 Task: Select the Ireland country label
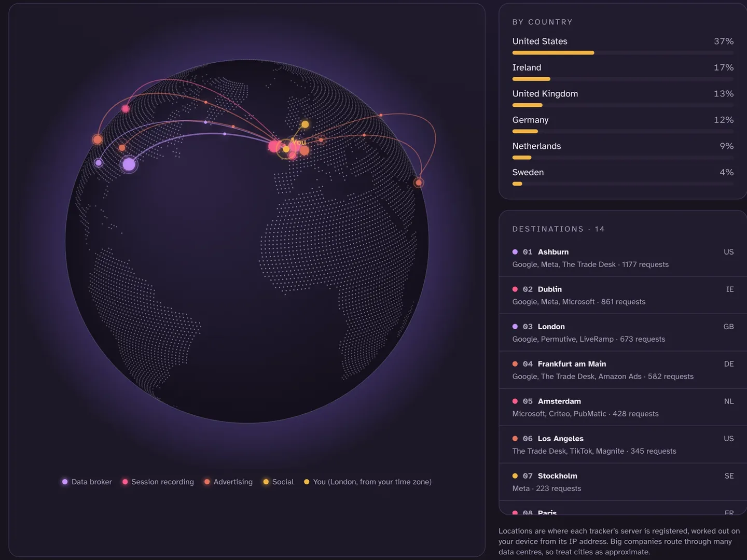(x=527, y=67)
